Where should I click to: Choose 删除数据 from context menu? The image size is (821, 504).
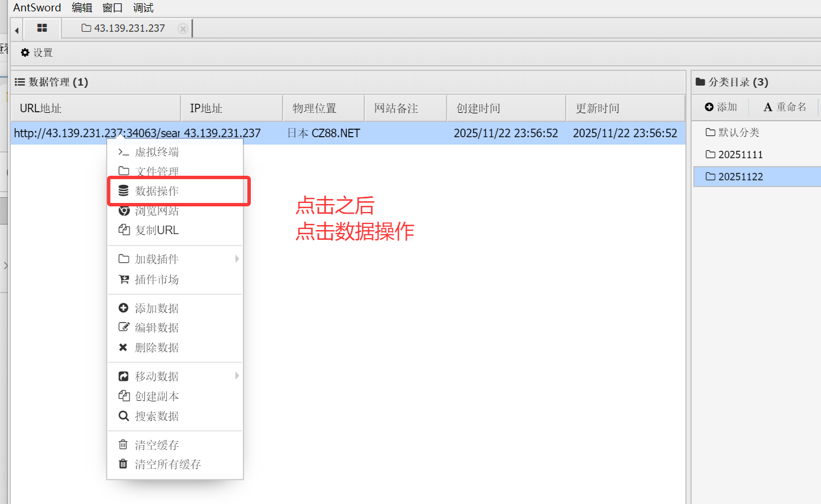[175, 348]
